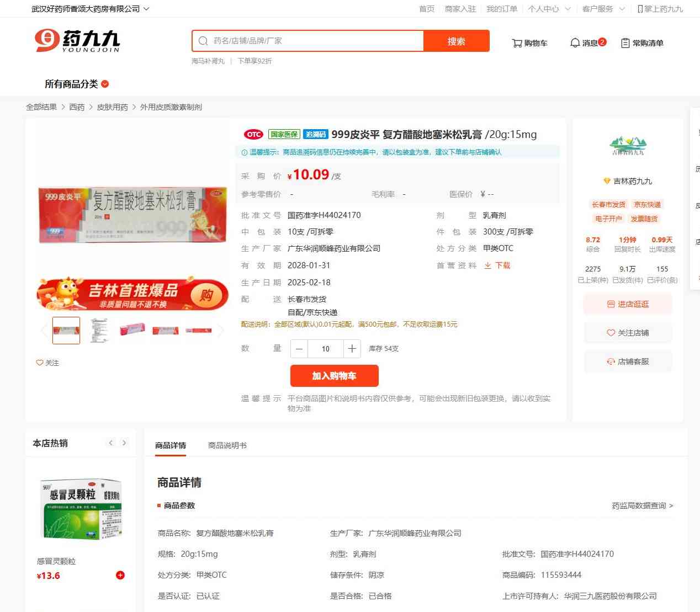Screen dimensions: 700x612
Task: Click the 加入购物车 button
Action: [335, 376]
